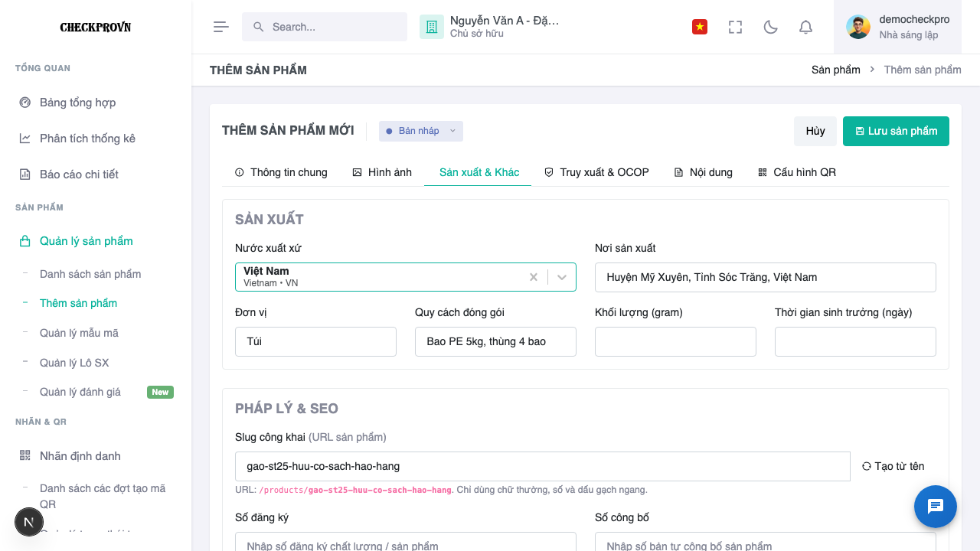Toggle dark mode moon icon
The width and height of the screenshot is (980, 551).
(771, 27)
